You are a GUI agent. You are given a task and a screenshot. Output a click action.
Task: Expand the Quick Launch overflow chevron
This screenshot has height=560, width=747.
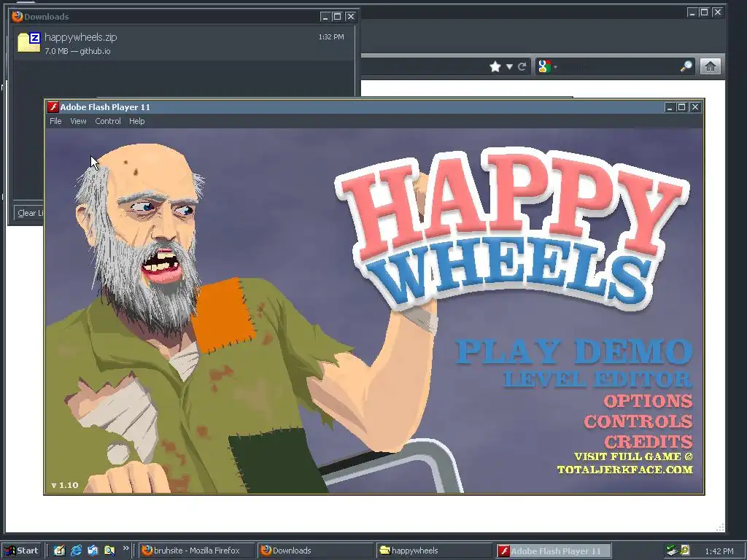125,548
